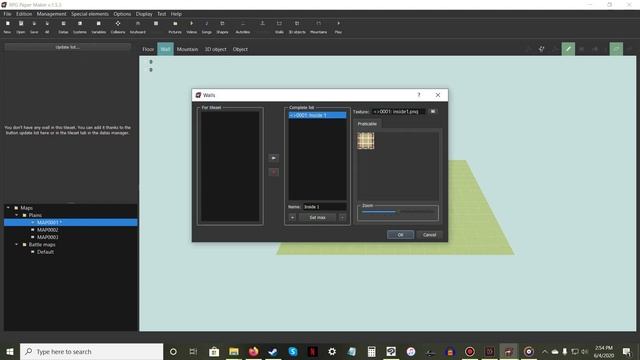Open the Walls toolbar icon

[279, 27]
